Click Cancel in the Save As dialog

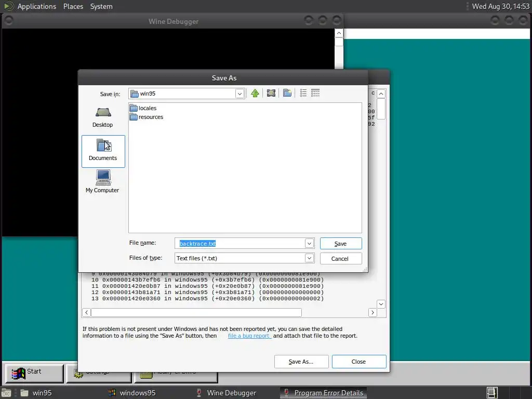[341, 259]
